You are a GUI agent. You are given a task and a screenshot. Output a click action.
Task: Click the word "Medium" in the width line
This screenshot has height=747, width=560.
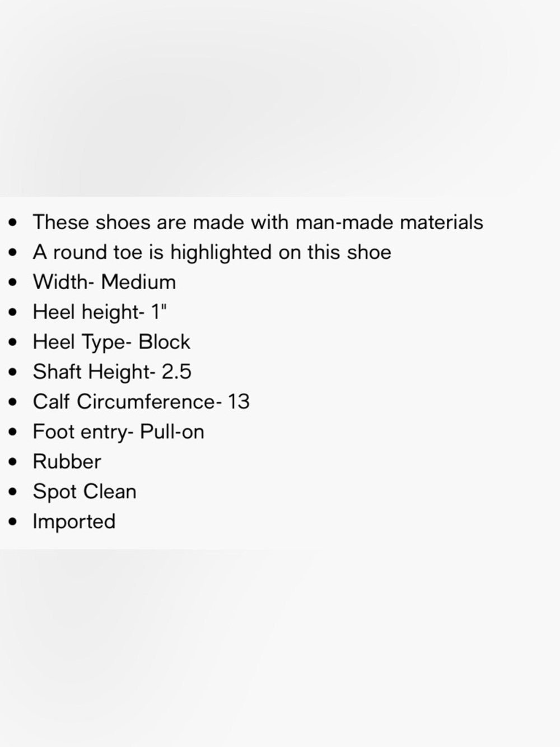(x=138, y=282)
